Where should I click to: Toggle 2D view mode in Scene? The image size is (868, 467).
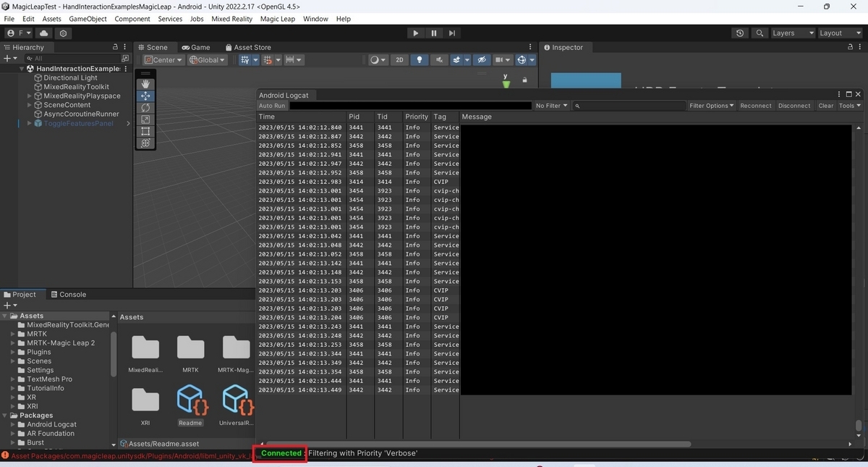point(399,60)
